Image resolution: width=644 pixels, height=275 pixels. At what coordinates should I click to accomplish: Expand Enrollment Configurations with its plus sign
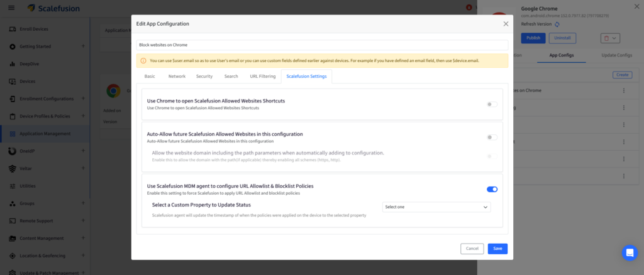click(83, 99)
